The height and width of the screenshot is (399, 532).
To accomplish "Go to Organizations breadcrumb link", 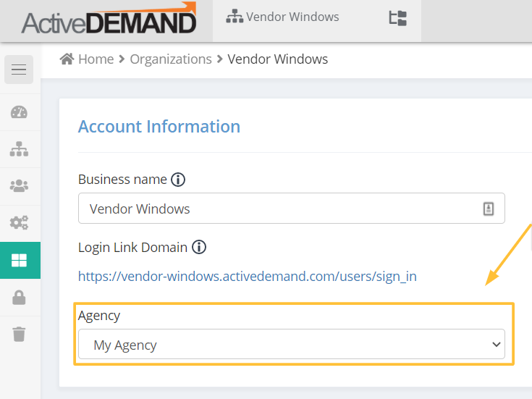I will tap(171, 59).
